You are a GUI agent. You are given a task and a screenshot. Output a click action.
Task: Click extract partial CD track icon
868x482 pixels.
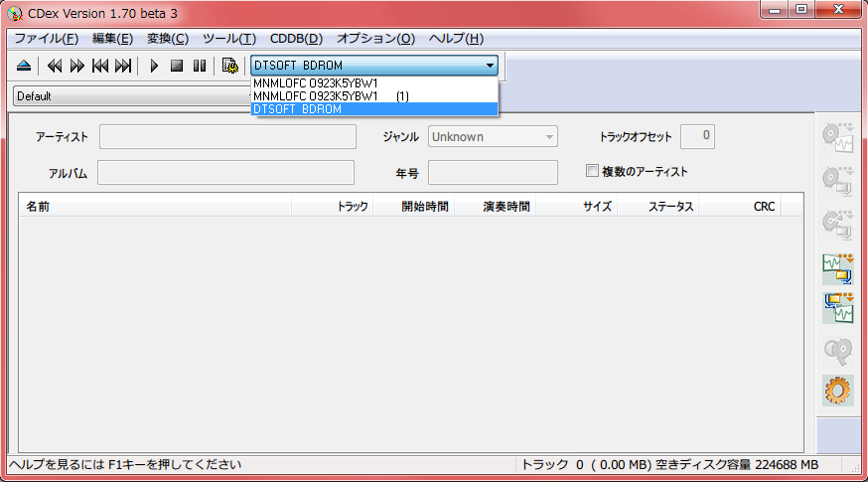click(837, 225)
